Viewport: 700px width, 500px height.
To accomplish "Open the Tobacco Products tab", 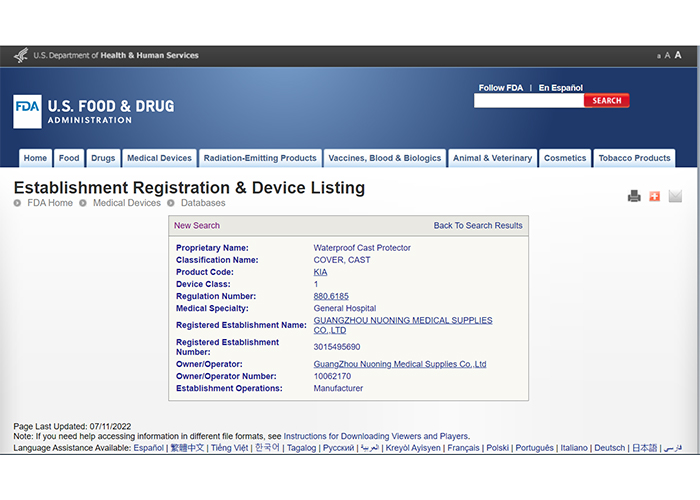I will [x=634, y=158].
